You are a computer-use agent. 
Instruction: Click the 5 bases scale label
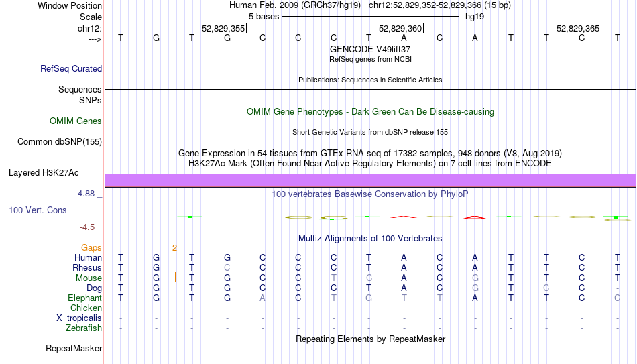(264, 17)
